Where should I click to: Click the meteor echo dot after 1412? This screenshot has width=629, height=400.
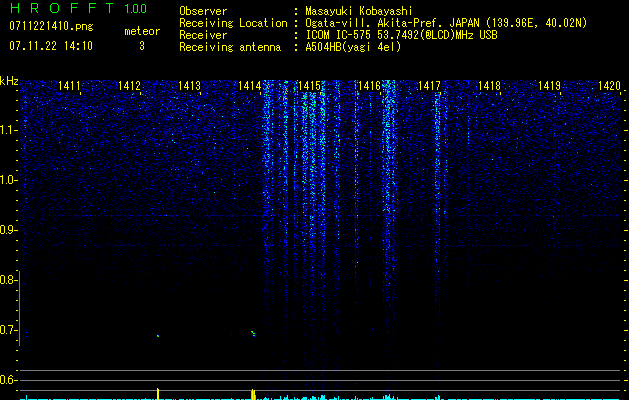(x=158, y=335)
